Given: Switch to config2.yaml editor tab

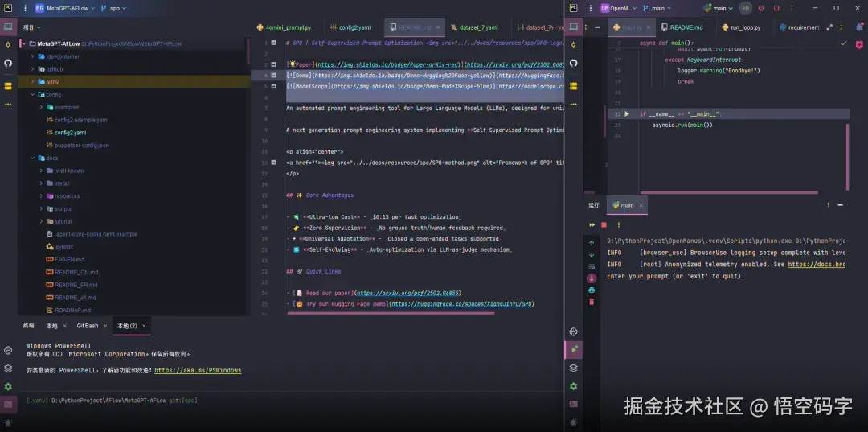Looking at the screenshot, I should click(x=350, y=27).
